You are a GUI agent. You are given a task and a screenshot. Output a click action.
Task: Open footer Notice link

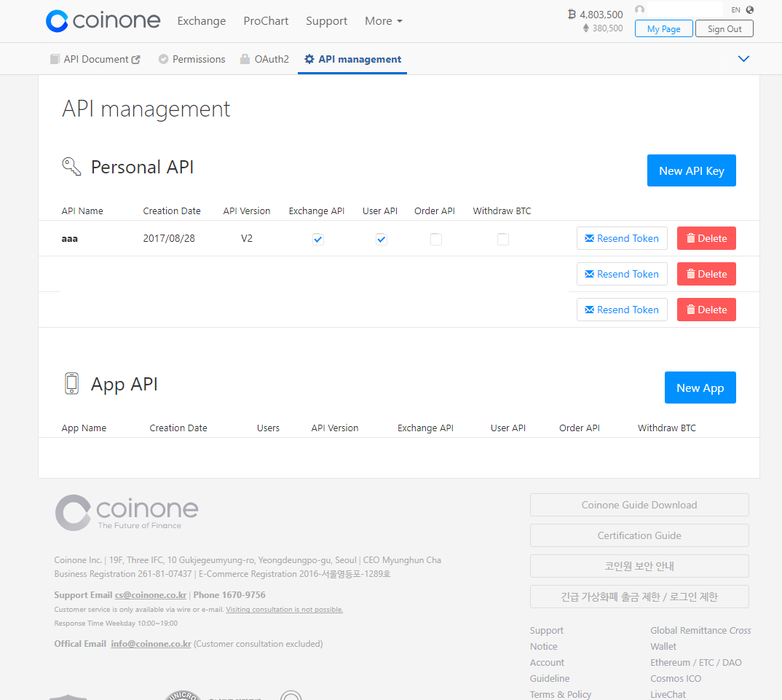pos(544,647)
